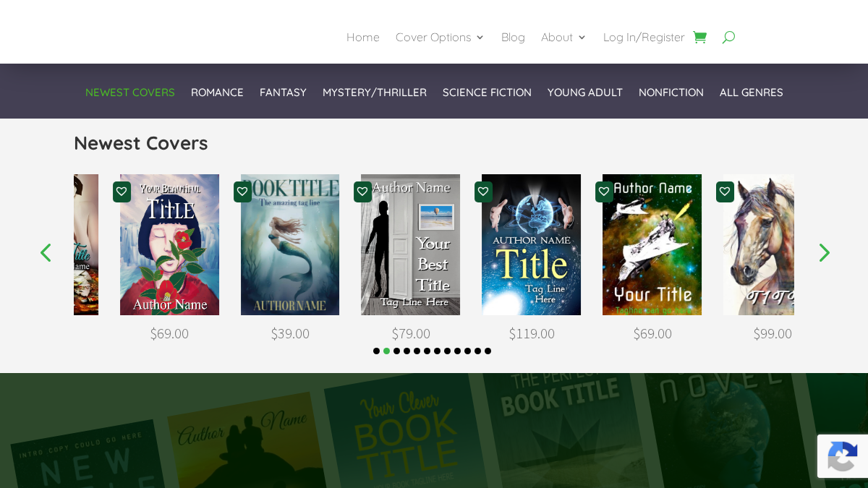This screenshot has height=488, width=868.
Task: Open the Your Beautiful Title cover thumbnail
Action: [169, 244]
